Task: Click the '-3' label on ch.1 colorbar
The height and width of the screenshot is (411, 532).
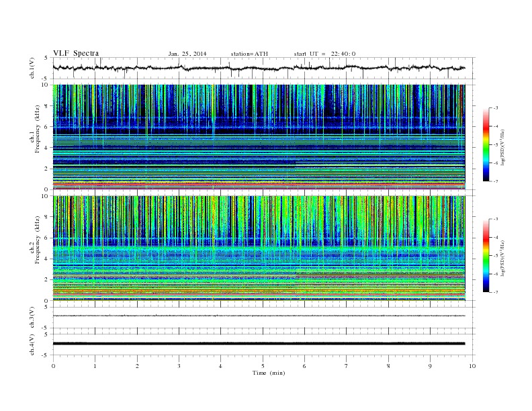Action: click(x=495, y=108)
